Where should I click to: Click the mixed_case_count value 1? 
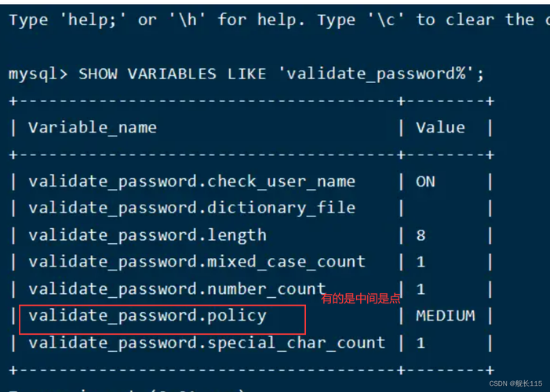click(x=421, y=262)
